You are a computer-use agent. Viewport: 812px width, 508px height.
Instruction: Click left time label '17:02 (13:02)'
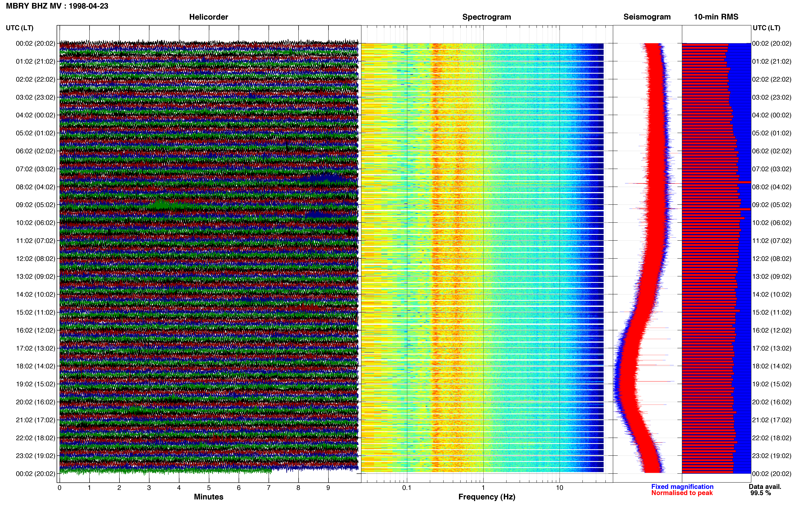click(36, 348)
